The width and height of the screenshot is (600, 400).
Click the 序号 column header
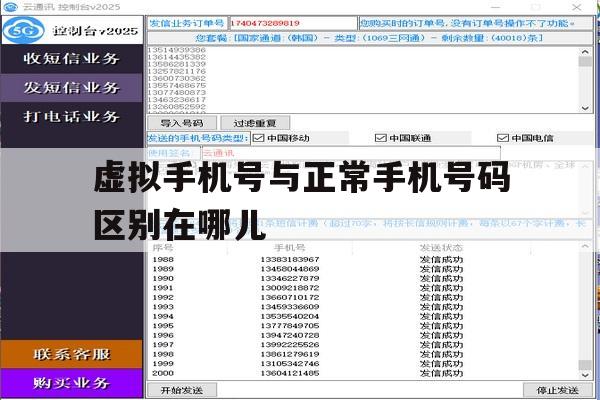pos(163,248)
